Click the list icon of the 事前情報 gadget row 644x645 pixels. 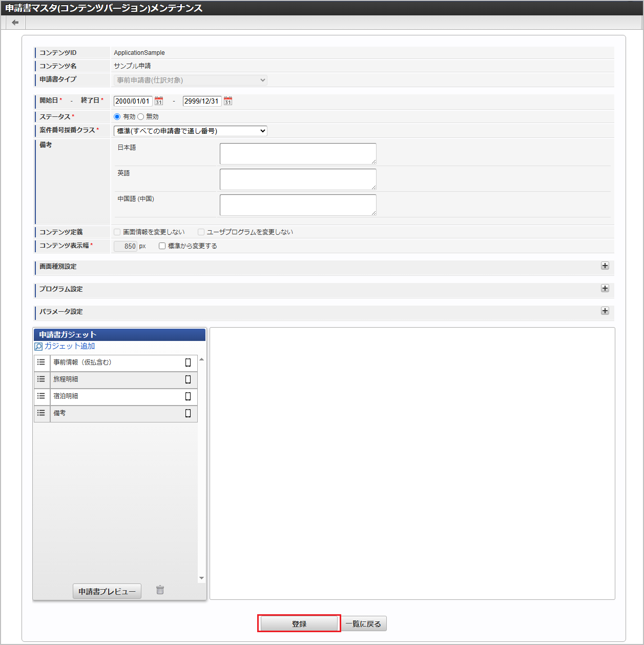coord(41,362)
